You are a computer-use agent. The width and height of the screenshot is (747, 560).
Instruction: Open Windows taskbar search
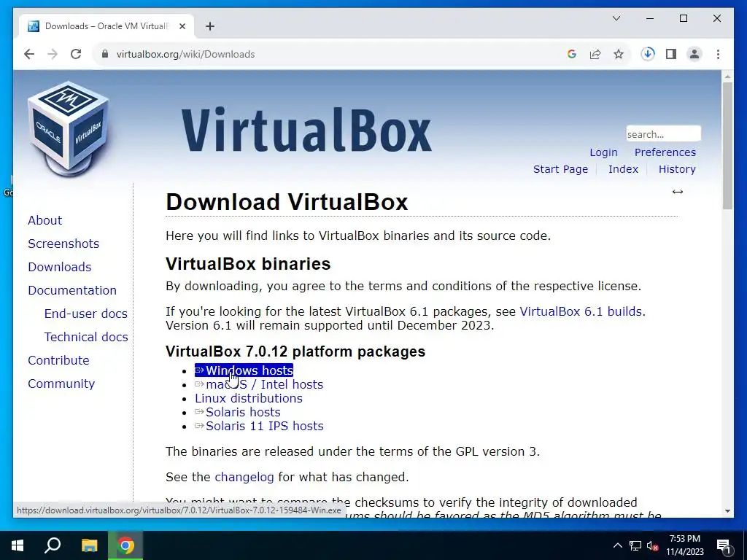pyautogui.click(x=53, y=545)
